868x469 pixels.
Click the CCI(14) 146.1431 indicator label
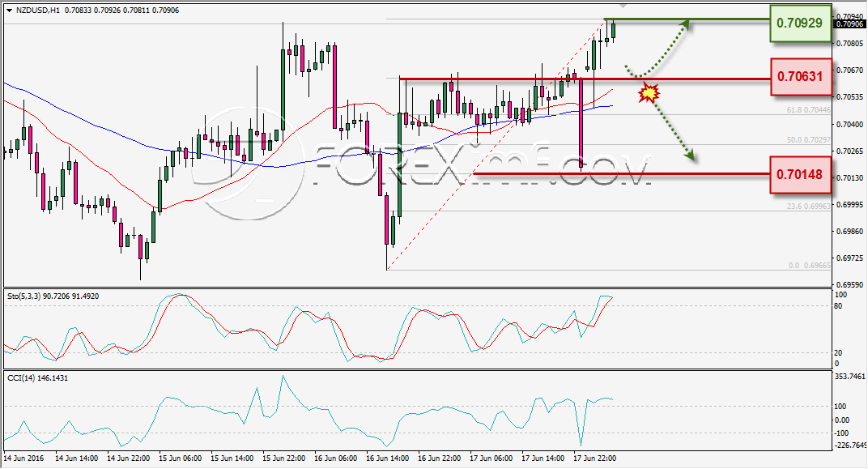tap(37, 377)
